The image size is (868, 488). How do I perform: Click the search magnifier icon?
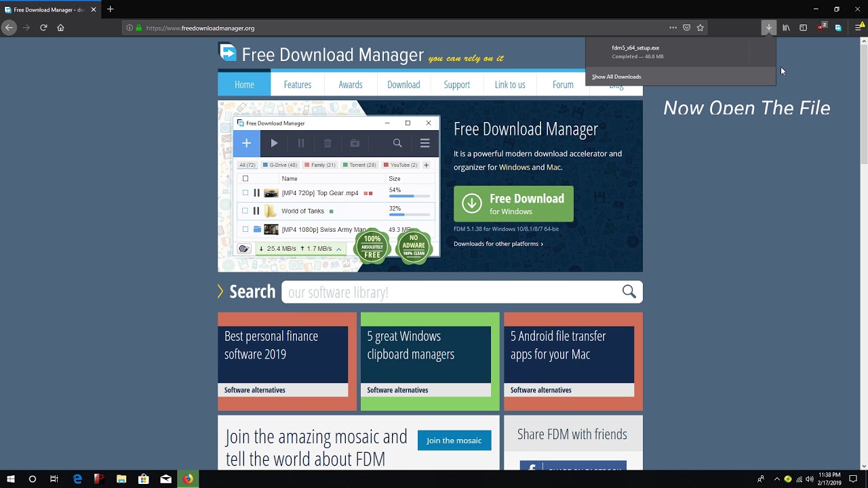point(629,291)
